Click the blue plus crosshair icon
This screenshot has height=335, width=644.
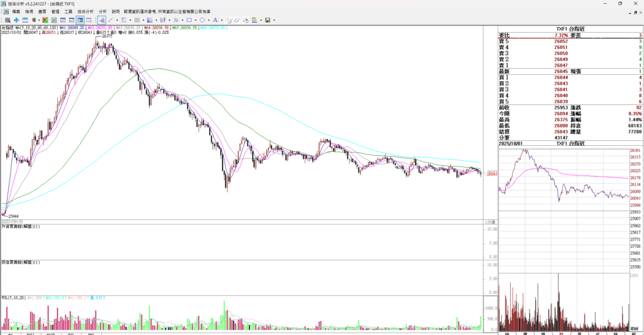tap(16, 20)
